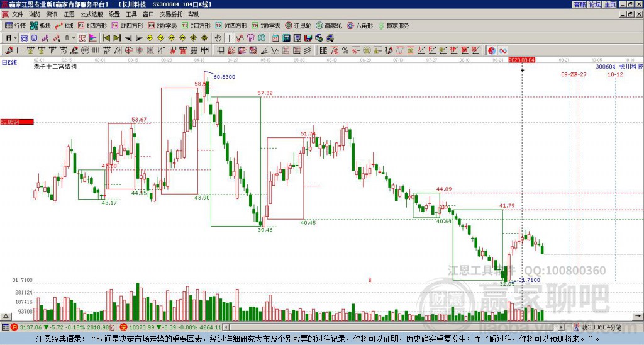Click the red 53.8594 price tag
644x345 pixels.
point(17,122)
